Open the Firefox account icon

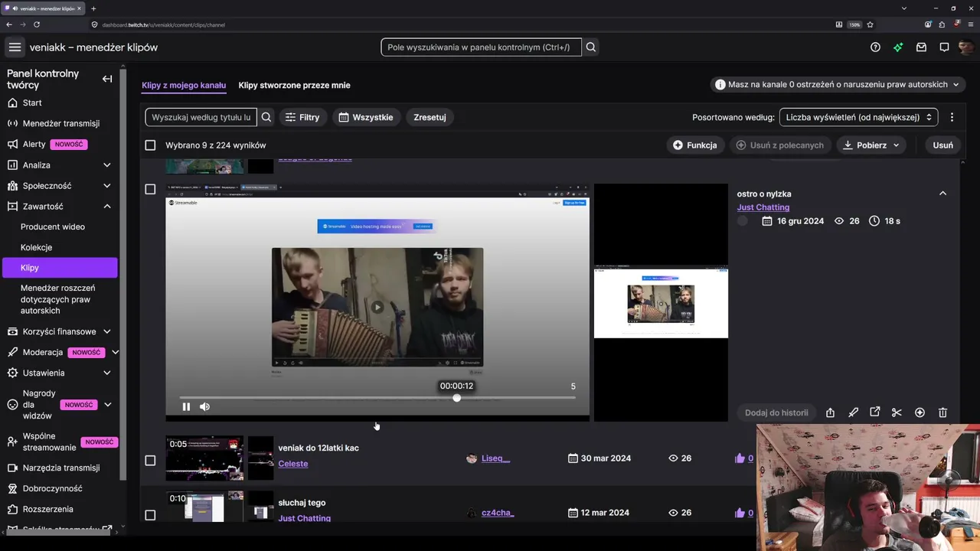928,24
